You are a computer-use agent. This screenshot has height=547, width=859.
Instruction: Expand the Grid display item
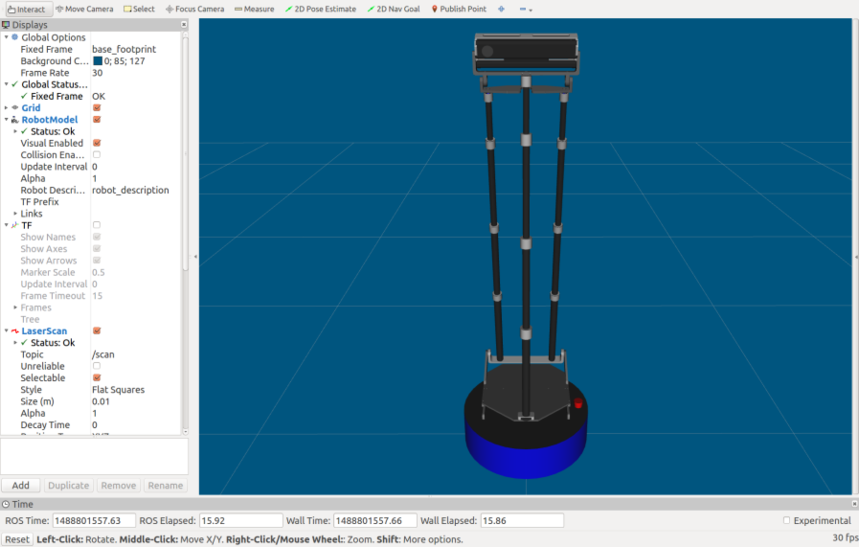click(6, 108)
